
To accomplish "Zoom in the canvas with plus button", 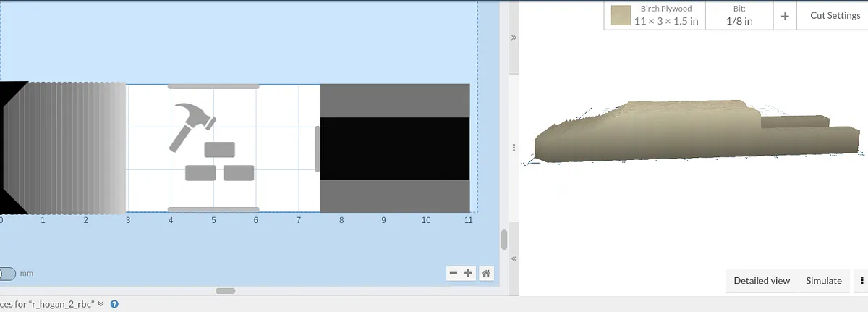I will click(x=468, y=273).
